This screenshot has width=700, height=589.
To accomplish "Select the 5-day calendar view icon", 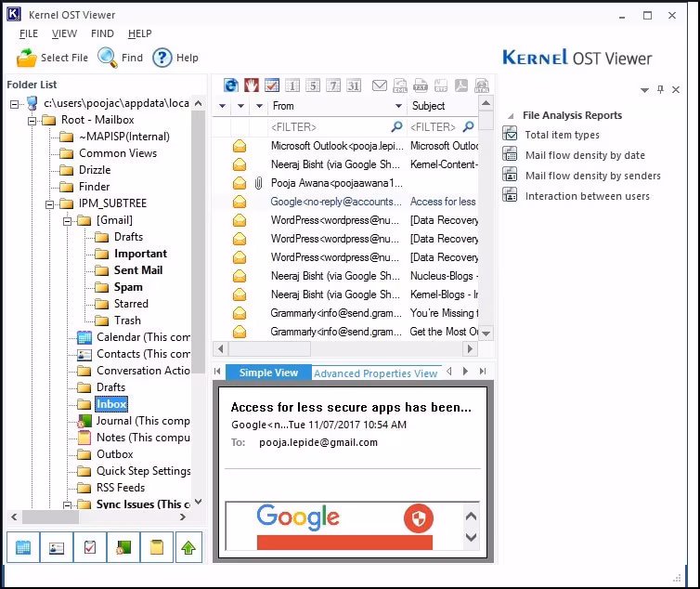I will click(313, 85).
